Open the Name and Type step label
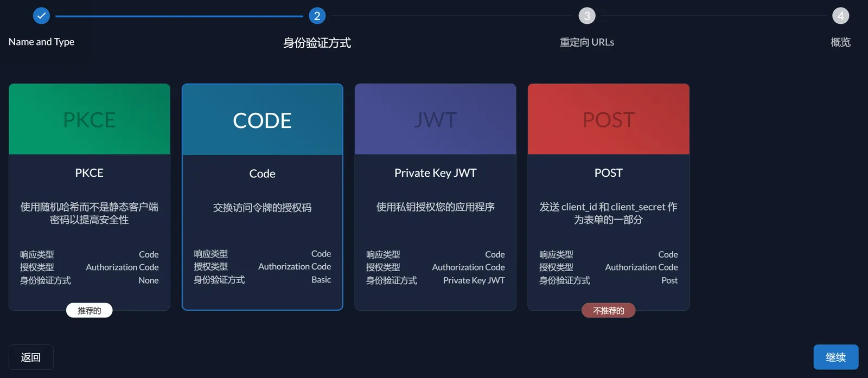The width and height of the screenshot is (868, 378). (41, 42)
